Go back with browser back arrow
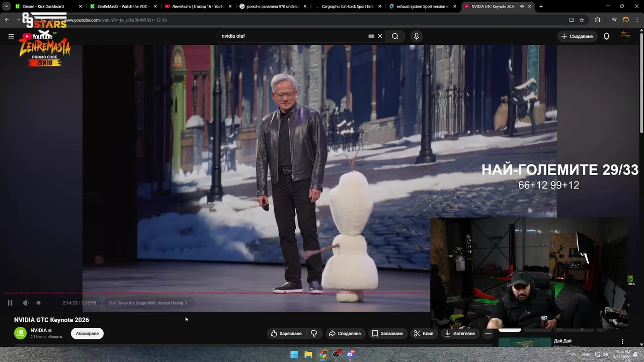The width and height of the screenshot is (644, 362). [7, 20]
